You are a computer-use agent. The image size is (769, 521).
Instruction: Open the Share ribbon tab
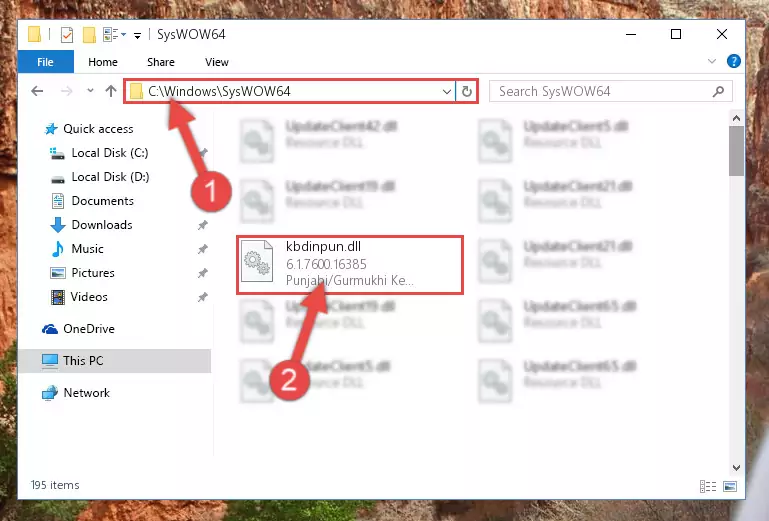pyautogui.click(x=161, y=62)
